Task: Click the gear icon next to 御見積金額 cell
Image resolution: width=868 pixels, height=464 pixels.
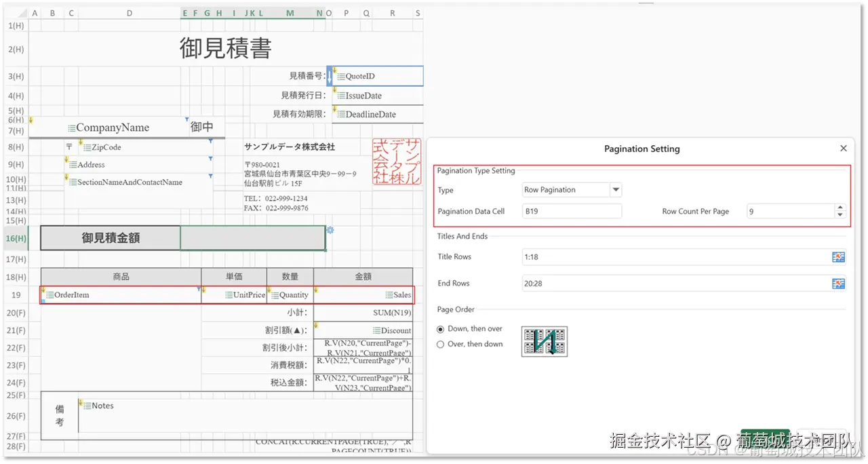Action: (x=330, y=231)
